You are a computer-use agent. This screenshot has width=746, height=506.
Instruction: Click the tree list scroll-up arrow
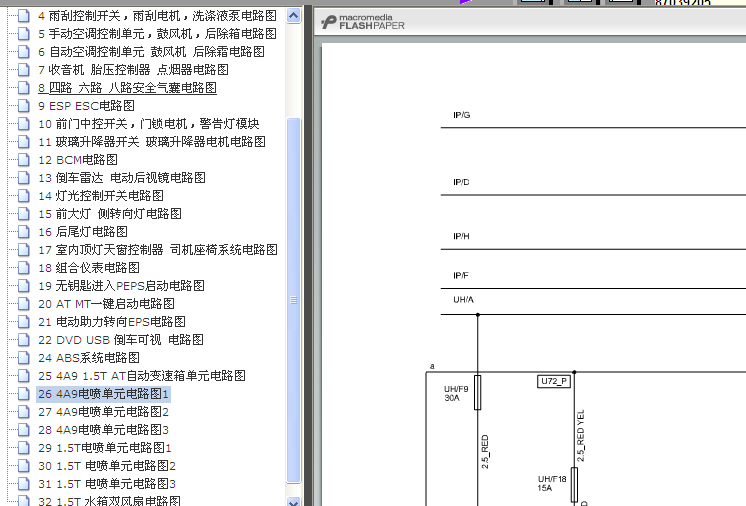293,15
